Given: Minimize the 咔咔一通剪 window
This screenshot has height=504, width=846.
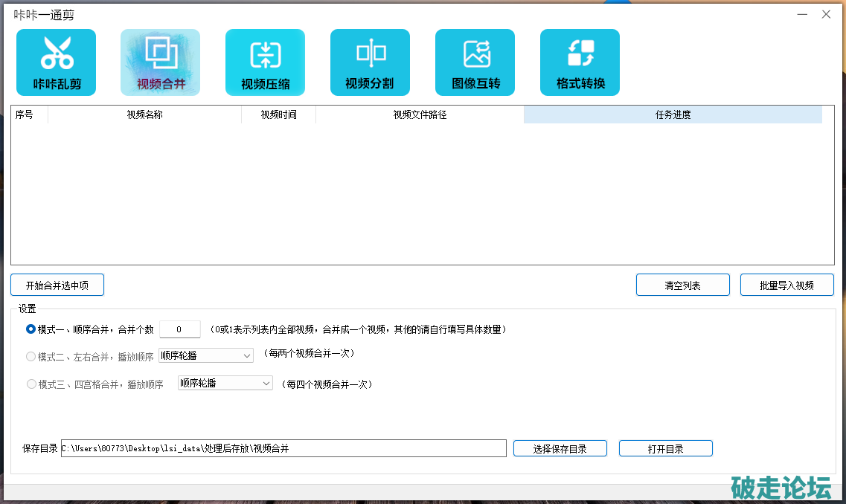Looking at the screenshot, I should point(802,14).
